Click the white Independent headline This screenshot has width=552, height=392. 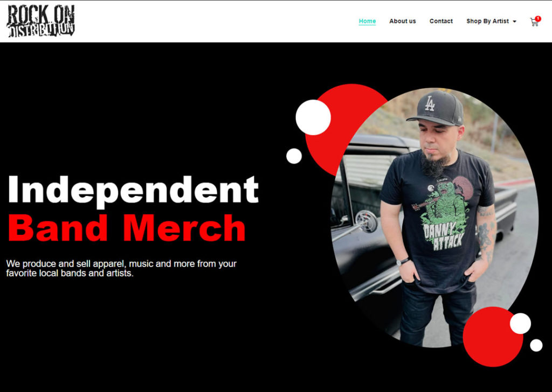coord(134,190)
